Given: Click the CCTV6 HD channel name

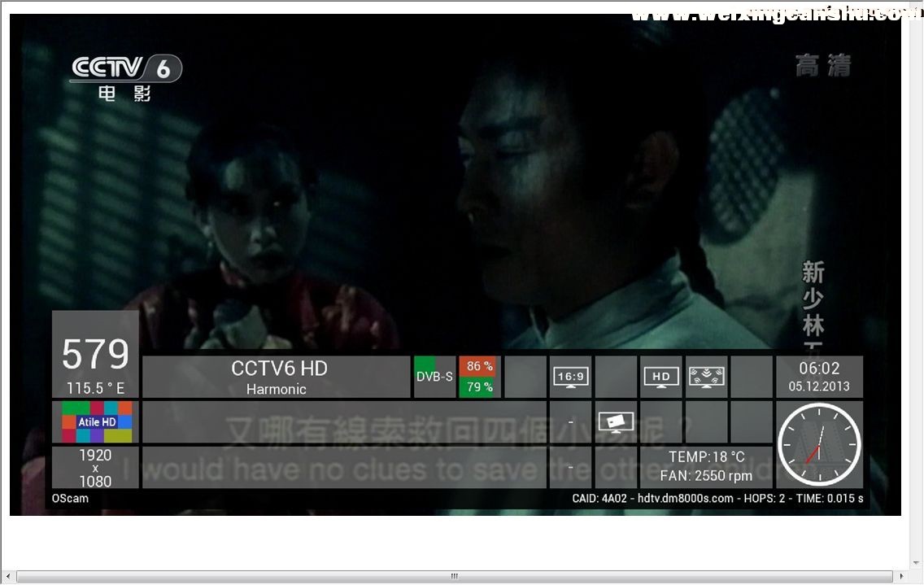Looking at the screenshot, I should coord(279,369).
